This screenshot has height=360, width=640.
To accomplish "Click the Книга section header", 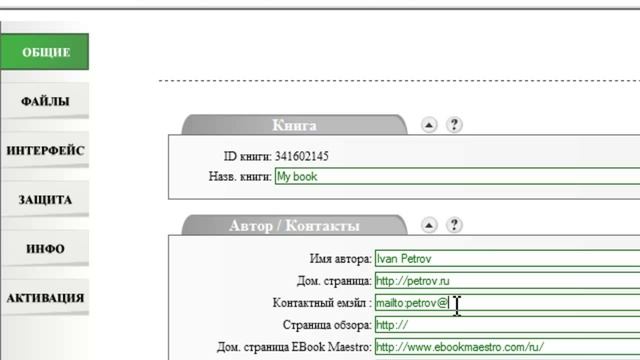I will [294, 125].
